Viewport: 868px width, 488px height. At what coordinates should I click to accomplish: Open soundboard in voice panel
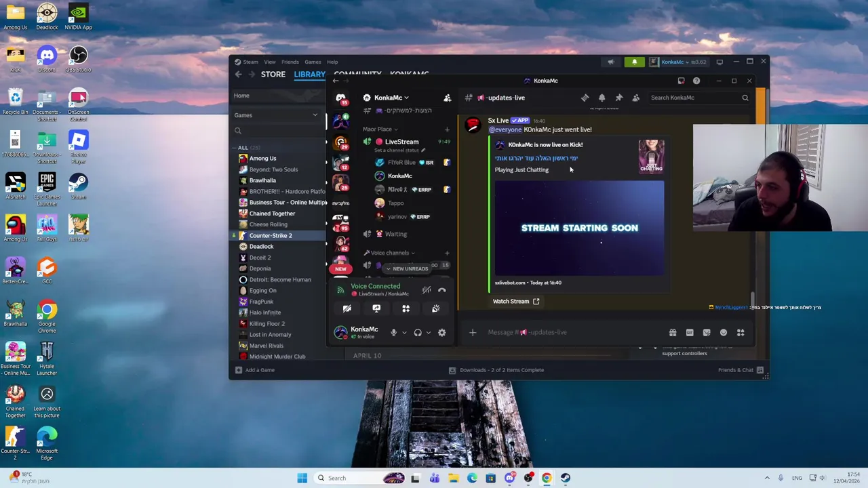pyautogui.click(x=435, y=309)
